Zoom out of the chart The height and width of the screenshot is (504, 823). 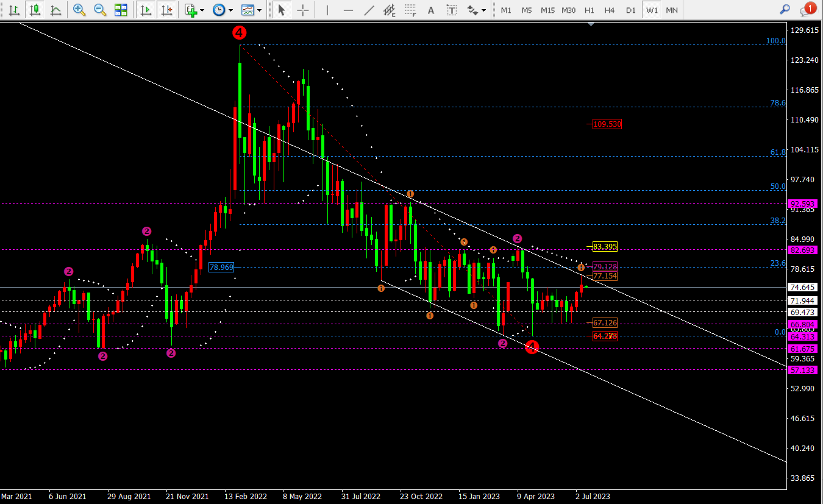click(x=100, y=10)
